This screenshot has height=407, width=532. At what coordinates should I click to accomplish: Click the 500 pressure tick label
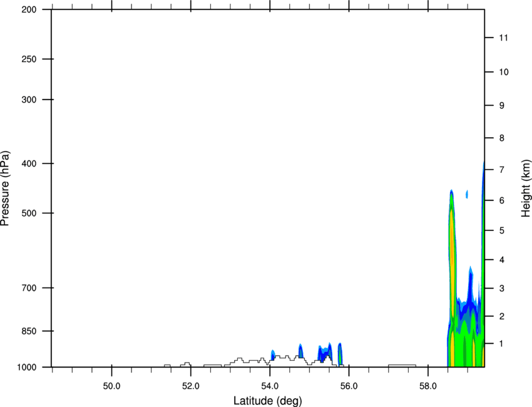[29, 213]
